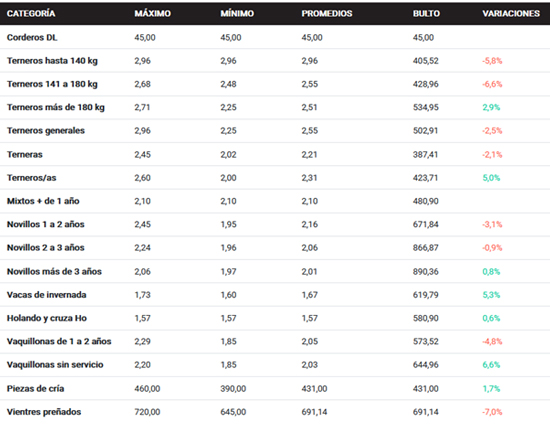The height and width of the screenshot is (427, 550).
Task: Select Vacas de invernada row label
Action: (x=47, y=295)
